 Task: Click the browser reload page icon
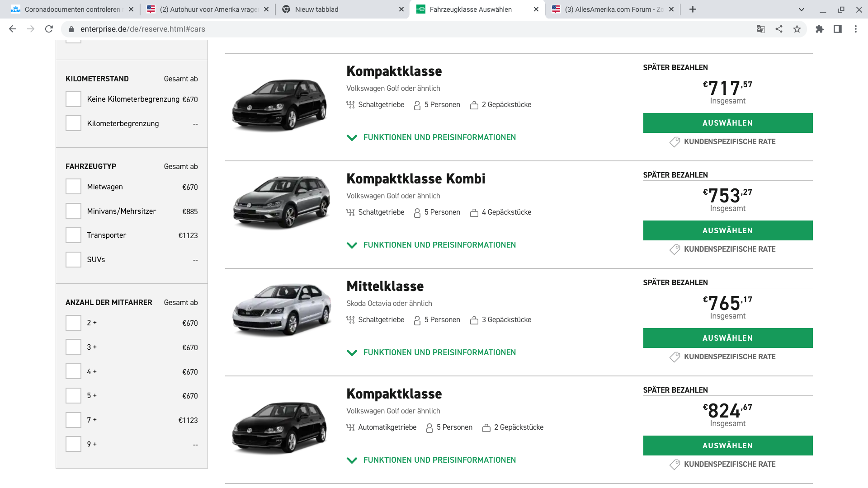(49, 29)
